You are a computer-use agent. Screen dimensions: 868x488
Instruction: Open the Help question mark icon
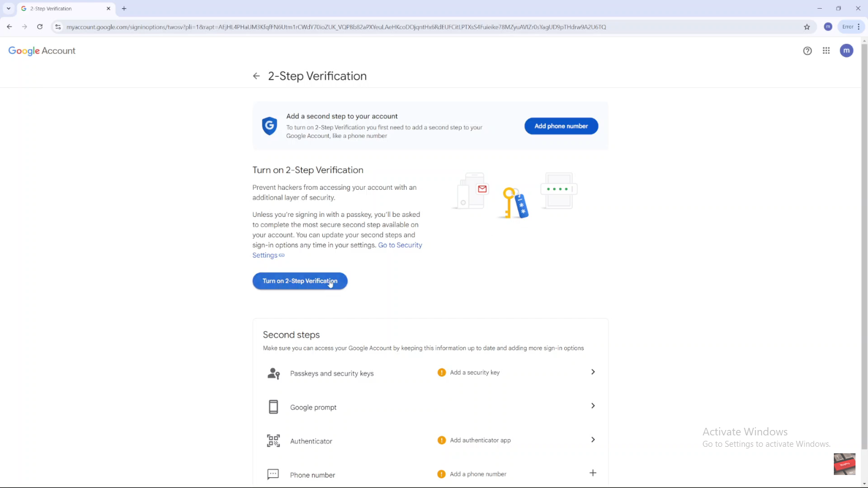[x=807, y=51]
